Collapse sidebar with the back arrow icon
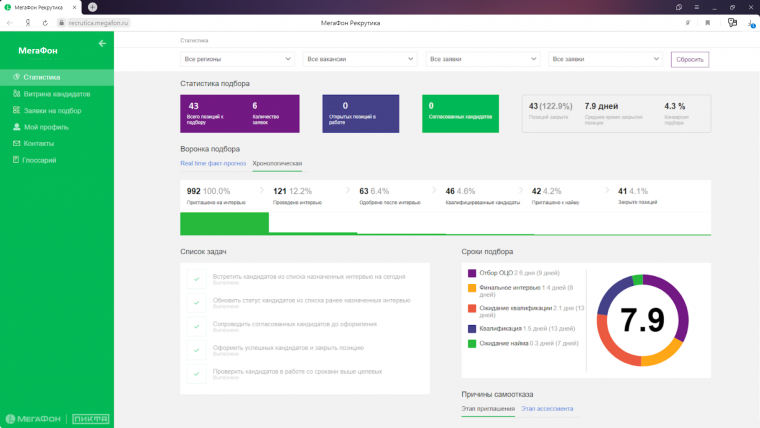The height and width of the screenshot is (428, 760). pos(101,43)
